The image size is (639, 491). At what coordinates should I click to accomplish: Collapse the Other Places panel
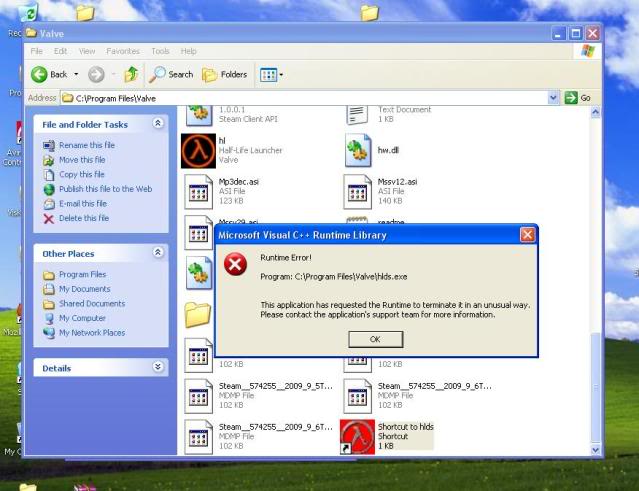pos(158,252)
